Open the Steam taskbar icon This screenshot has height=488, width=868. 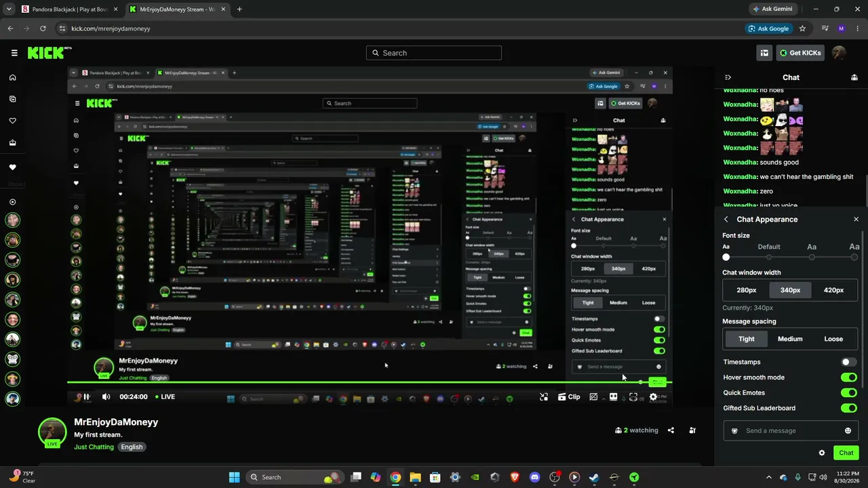pos(594,477)
